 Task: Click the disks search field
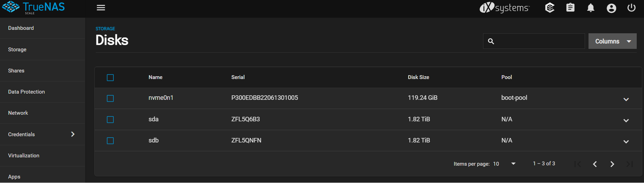[534, 41]
